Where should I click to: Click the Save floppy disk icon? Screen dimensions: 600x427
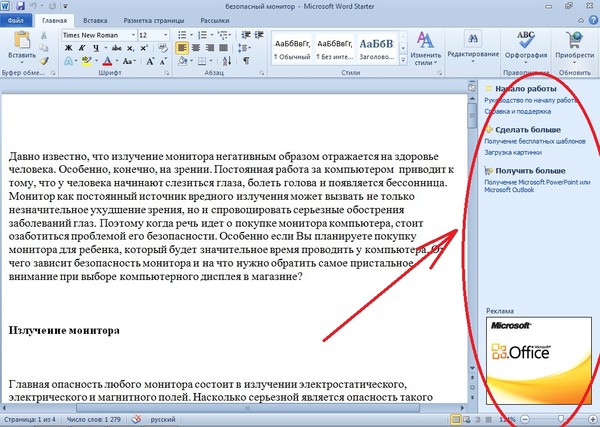20,6
